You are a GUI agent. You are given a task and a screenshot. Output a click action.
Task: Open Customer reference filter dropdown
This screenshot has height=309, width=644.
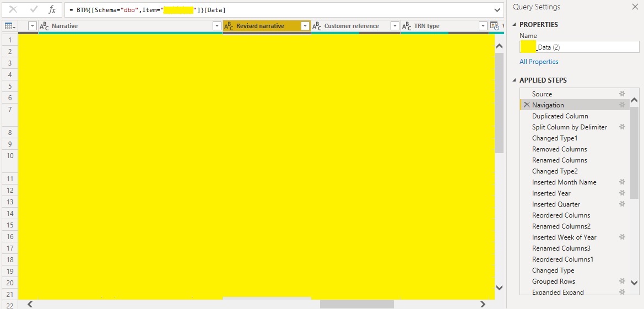(394, 26)
